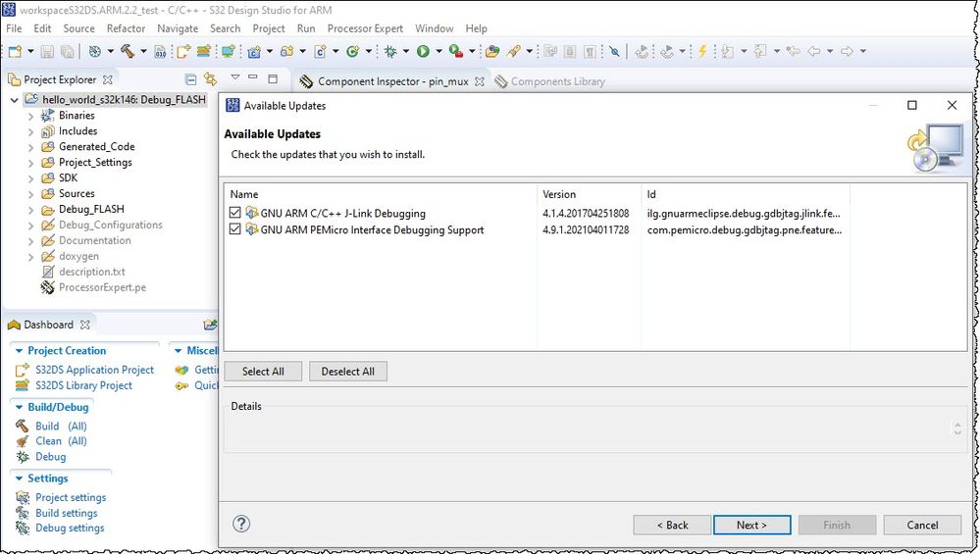This screenshot has height=554, width=980.
Task: Click the Deselect All button
Action: pyautogui.click(x=348, y=372)
